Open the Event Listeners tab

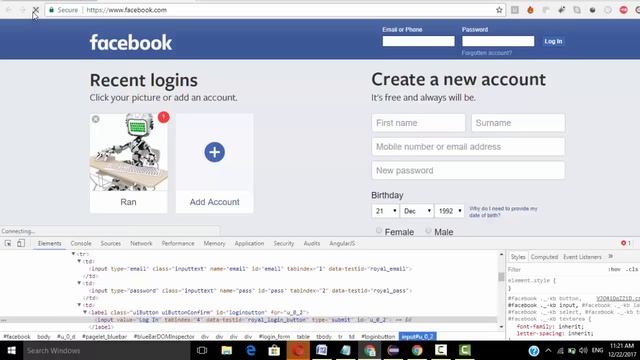pyautogui.click(x=582, y=257)
